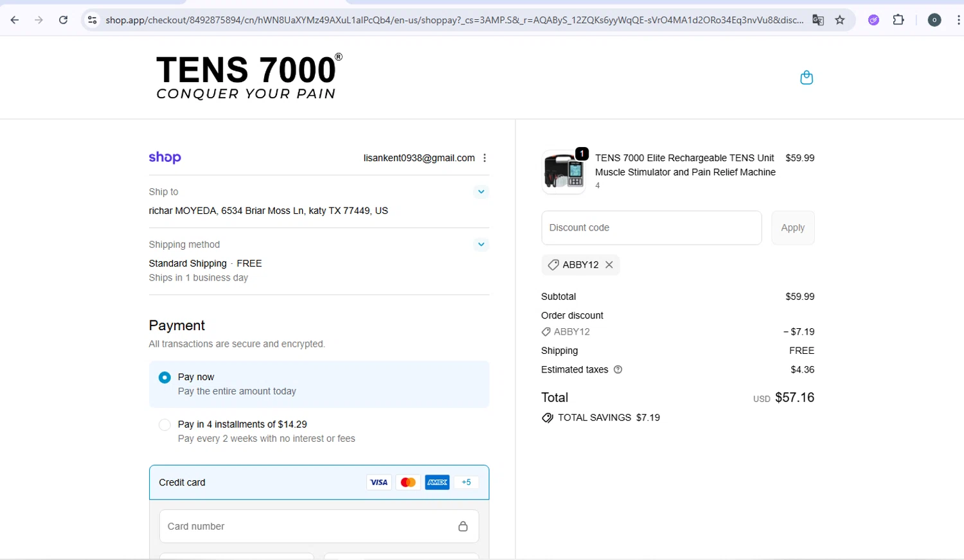Viewport: 964px width, 560px height.
Task: Expand the Ship to address section
Action: (481, 192)
